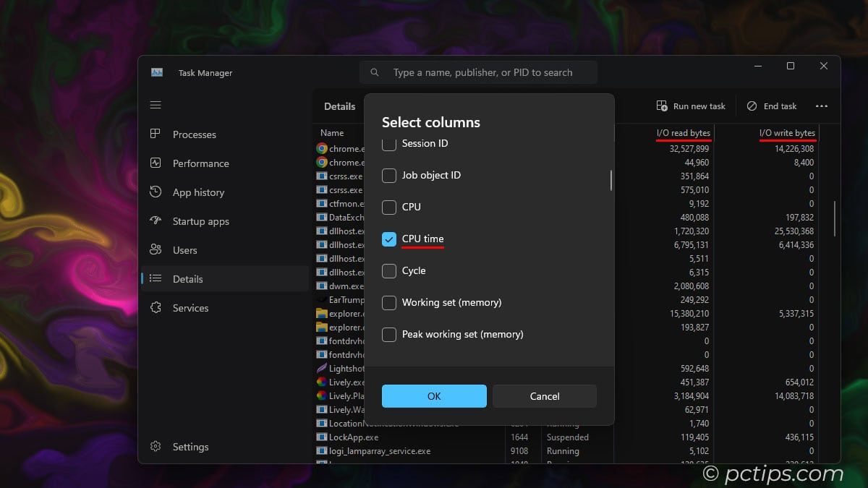This screenshot has width=868, height=488.
Task: Cancel the Select columns dialog
Action: tap(544, 396)
